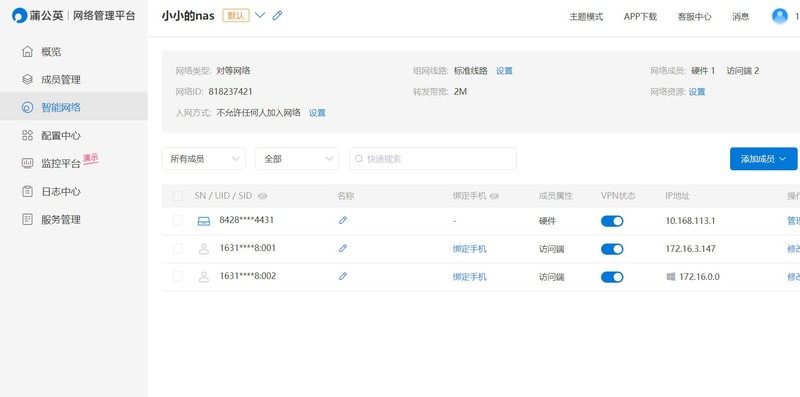Click 设置 next to 网络资源
This screenshot has height=397, width=800.
[697, 92]
